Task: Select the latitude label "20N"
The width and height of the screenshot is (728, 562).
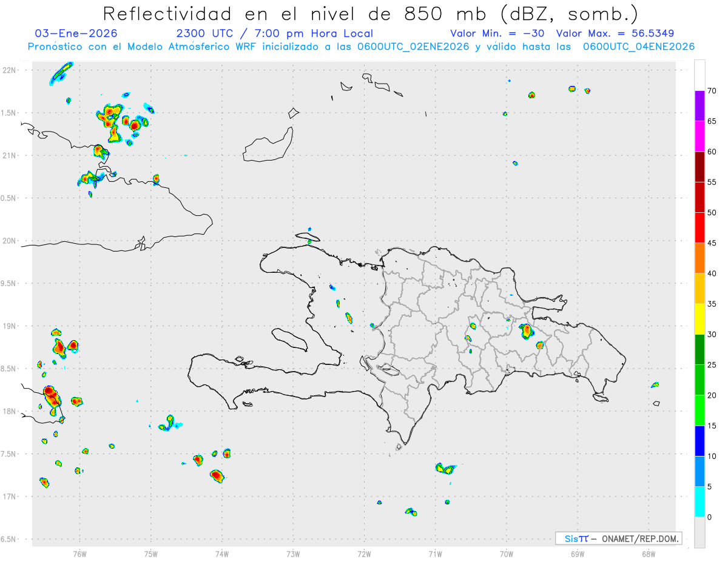Action: (10, 241)
